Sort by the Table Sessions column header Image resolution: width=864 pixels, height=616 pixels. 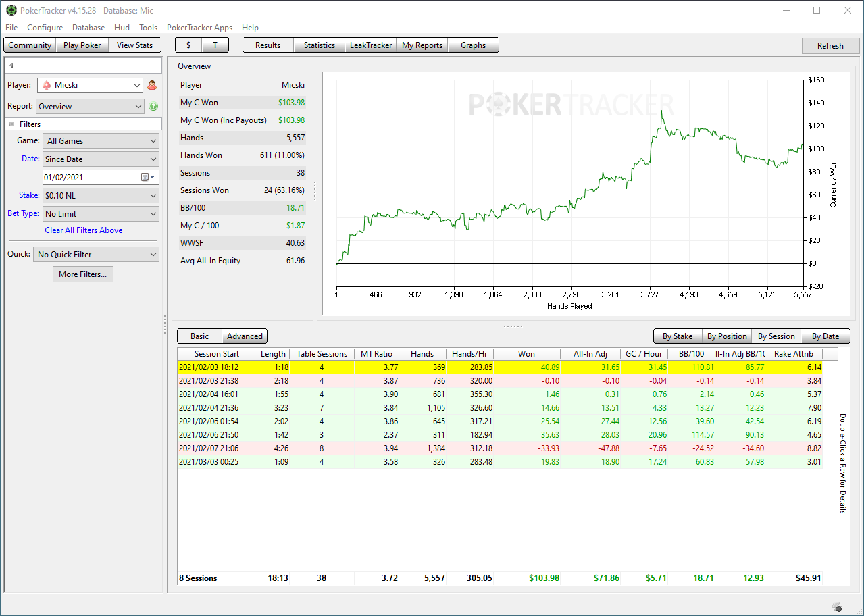pyautogui.click(x=322, y=354)
